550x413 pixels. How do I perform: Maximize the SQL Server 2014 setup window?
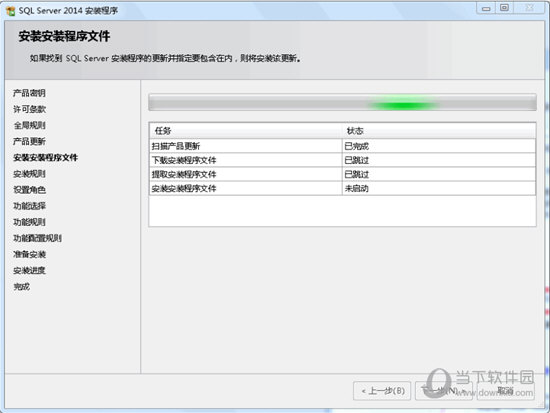pos(504,8)
